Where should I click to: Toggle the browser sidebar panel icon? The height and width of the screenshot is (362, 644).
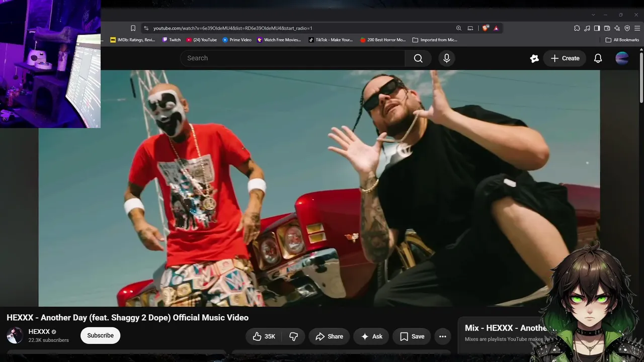597,28
